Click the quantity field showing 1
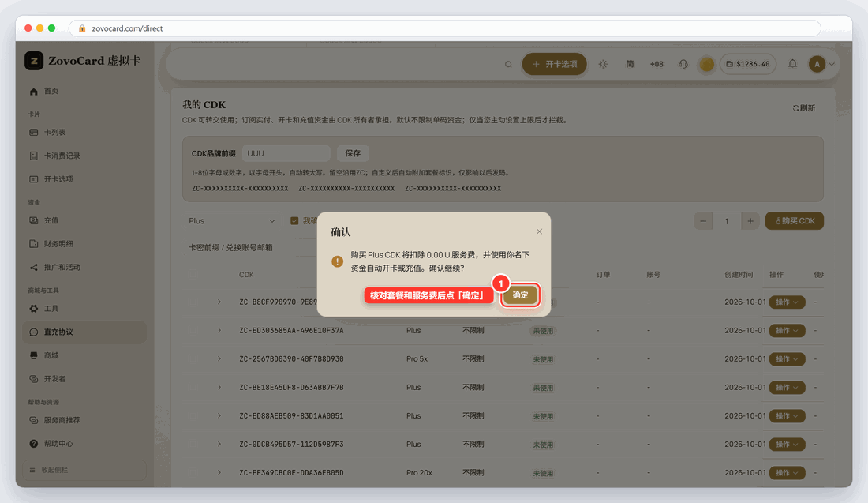The height and width of the screenshot is (503, 868). 727,221
